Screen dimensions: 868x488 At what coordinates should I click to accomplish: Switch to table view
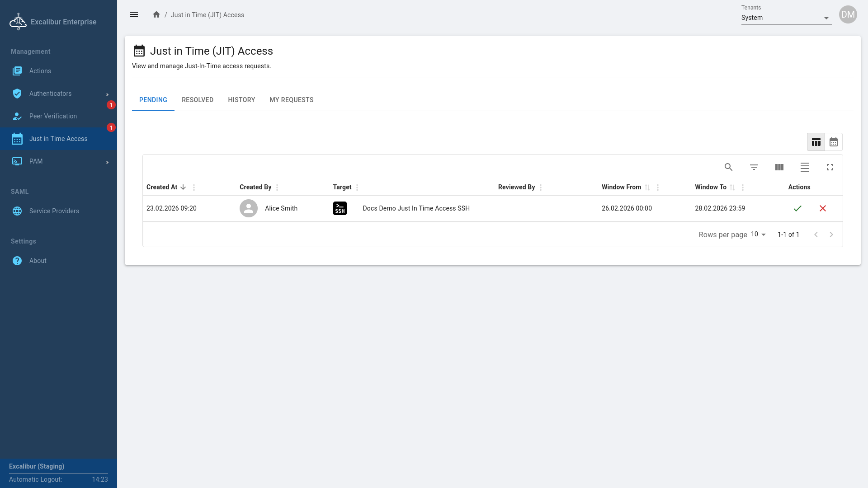click(816, 142)
